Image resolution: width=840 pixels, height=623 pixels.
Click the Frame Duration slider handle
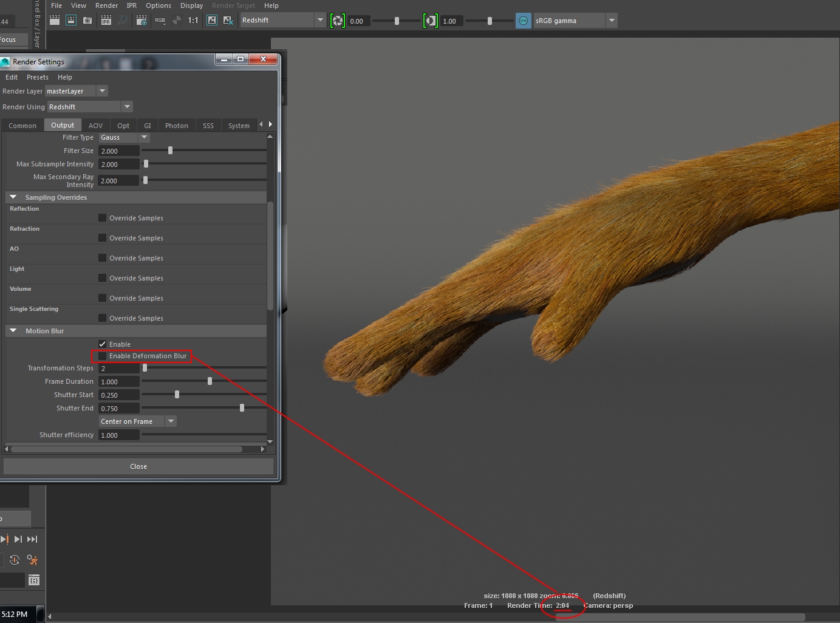[x=210, y=381]
